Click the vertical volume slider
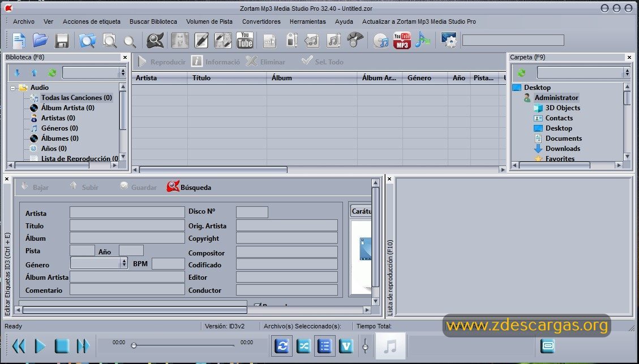This screenshot has width=639, height=364. tap(365, 346)
